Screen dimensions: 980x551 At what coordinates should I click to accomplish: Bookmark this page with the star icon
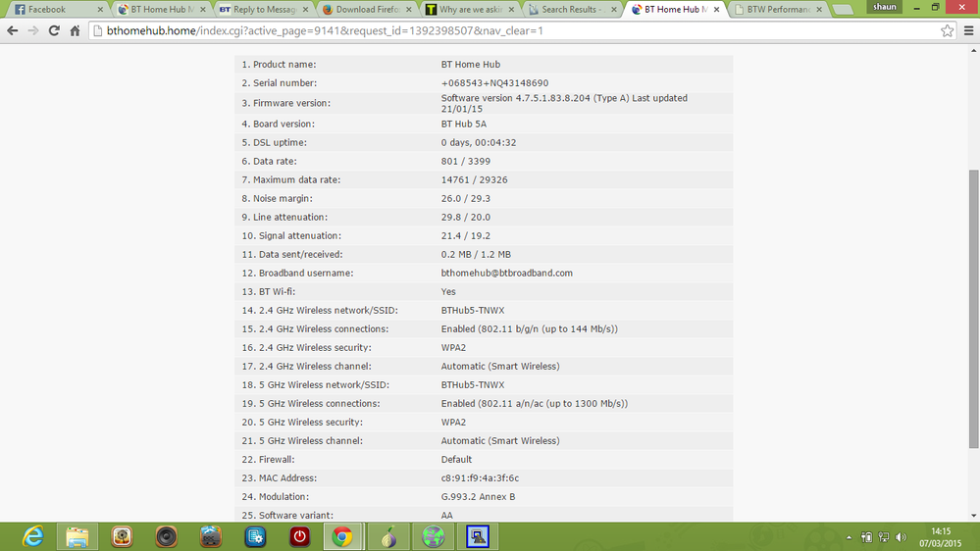click(947, 30)
